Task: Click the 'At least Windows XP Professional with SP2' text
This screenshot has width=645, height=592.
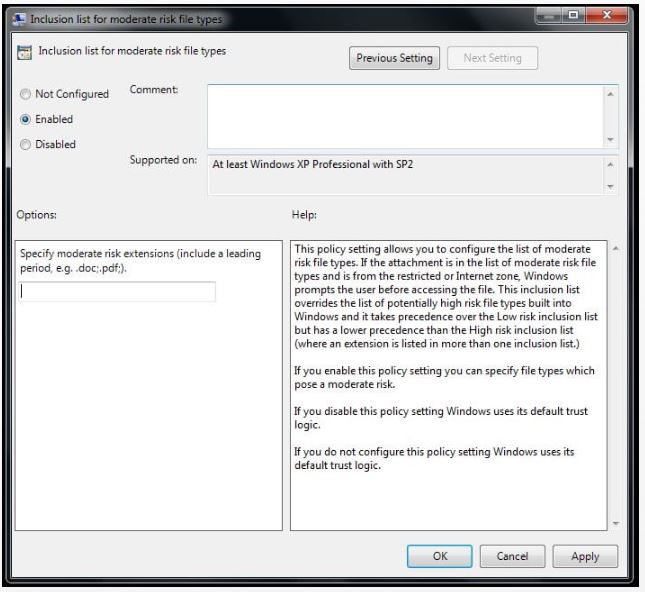Action: click(x=313, y=164)
